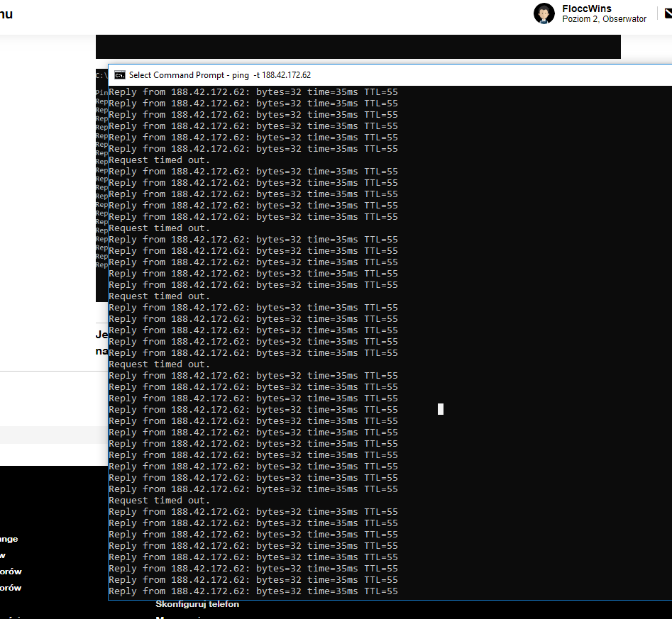Open the footer link ending in 'ange'
Viewport: 672px width, 619px height.
[x=9, y=539]
